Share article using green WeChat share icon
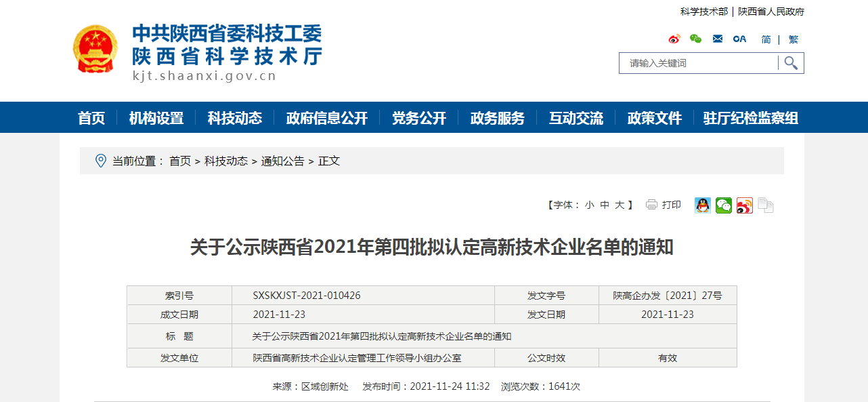 (x=724, y=205)
